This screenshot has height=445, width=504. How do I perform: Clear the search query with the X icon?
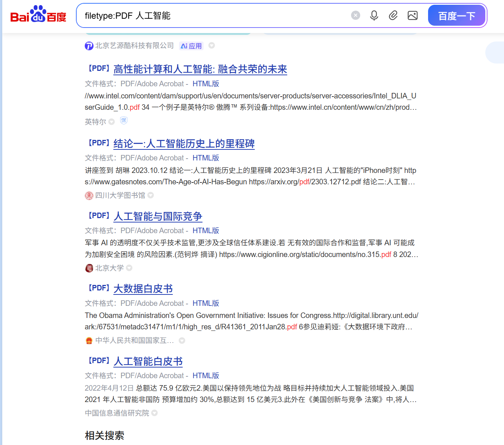coord(355,15)
